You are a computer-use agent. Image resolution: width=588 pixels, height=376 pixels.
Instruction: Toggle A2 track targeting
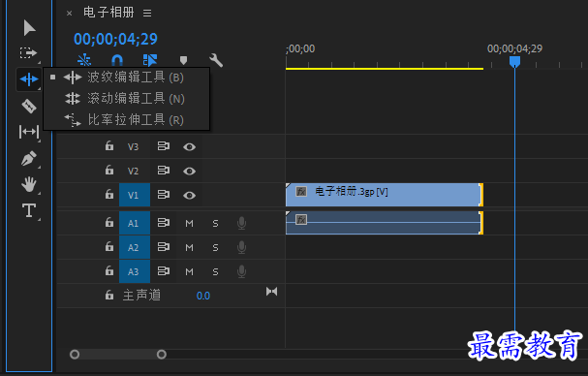(135, 247)
